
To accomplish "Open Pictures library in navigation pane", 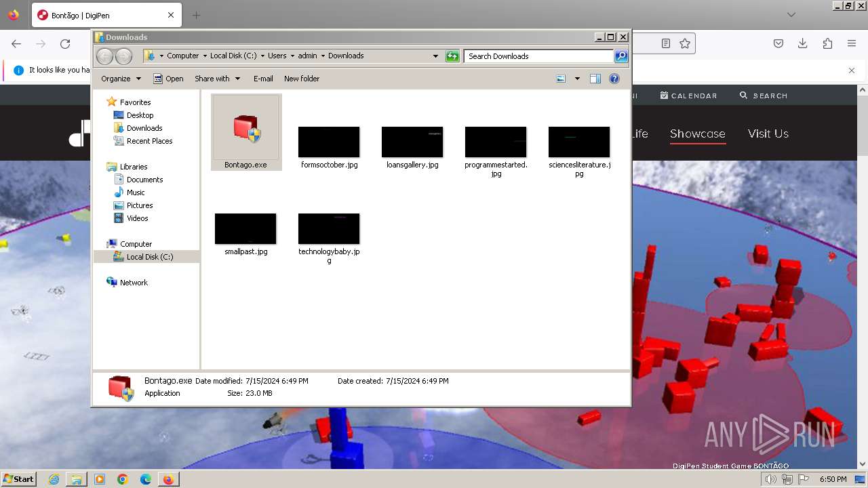I will coord(140,205).
